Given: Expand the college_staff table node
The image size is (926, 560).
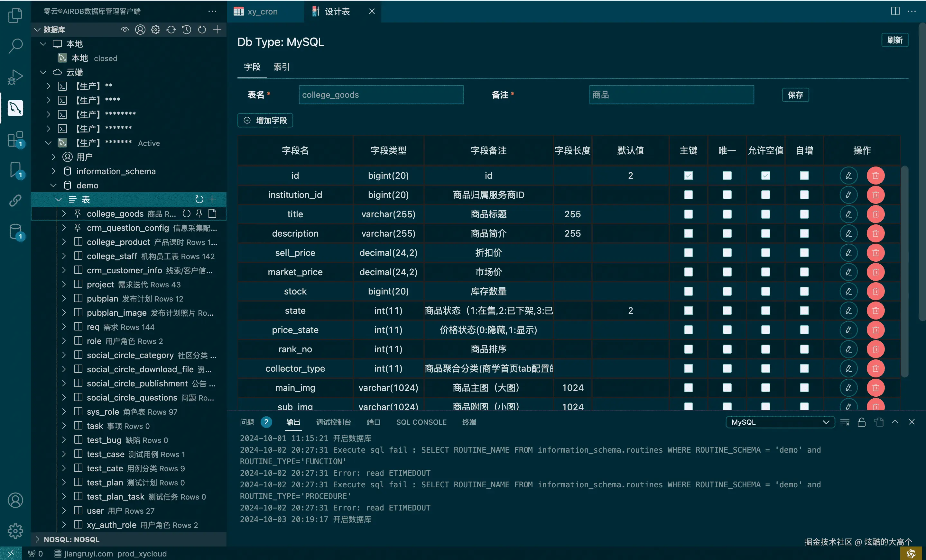Looking at the screenshot, I should [64, 256].
